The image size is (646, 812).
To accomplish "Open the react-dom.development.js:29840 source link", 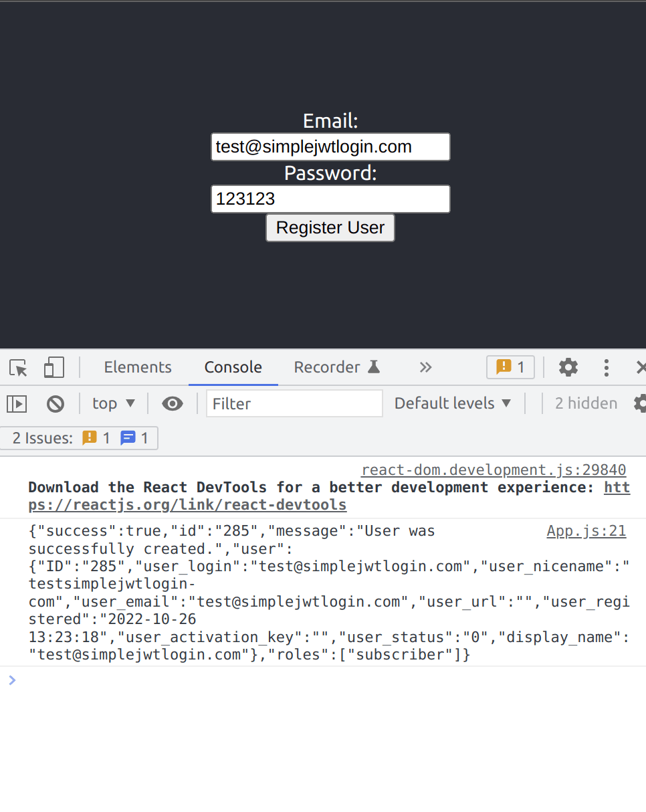I will pyautogui.click(x=494, y=470).
